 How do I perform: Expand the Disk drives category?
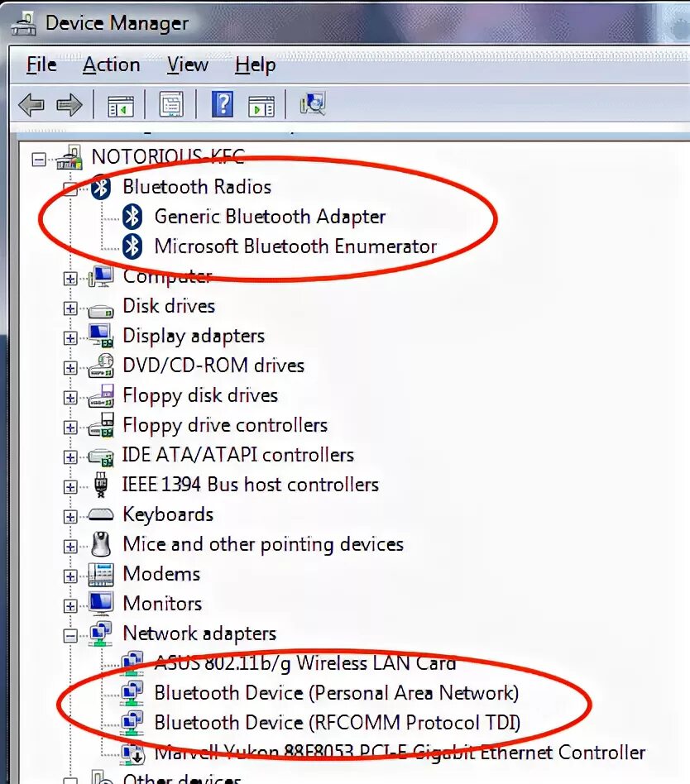(70, 308)
